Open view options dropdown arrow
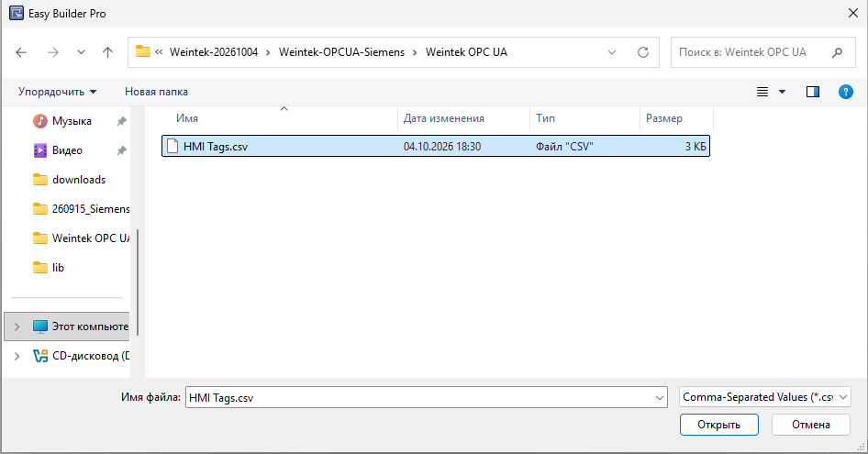 point(782,92)
